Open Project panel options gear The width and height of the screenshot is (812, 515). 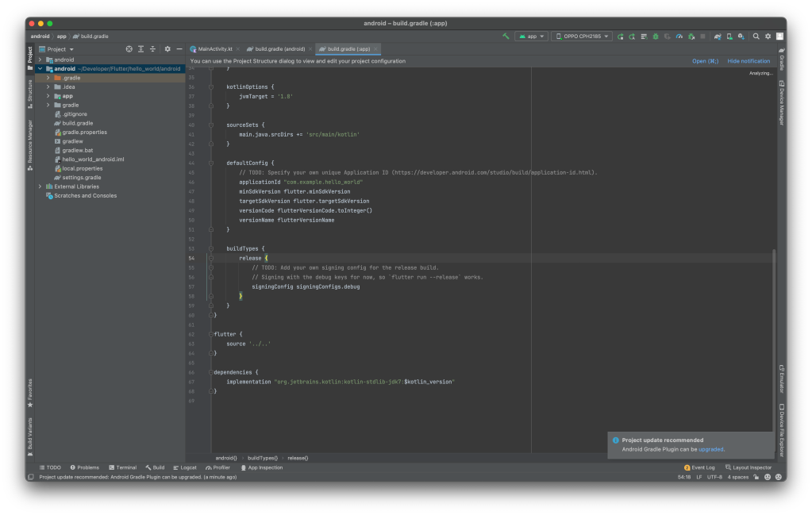coord(167,49)
